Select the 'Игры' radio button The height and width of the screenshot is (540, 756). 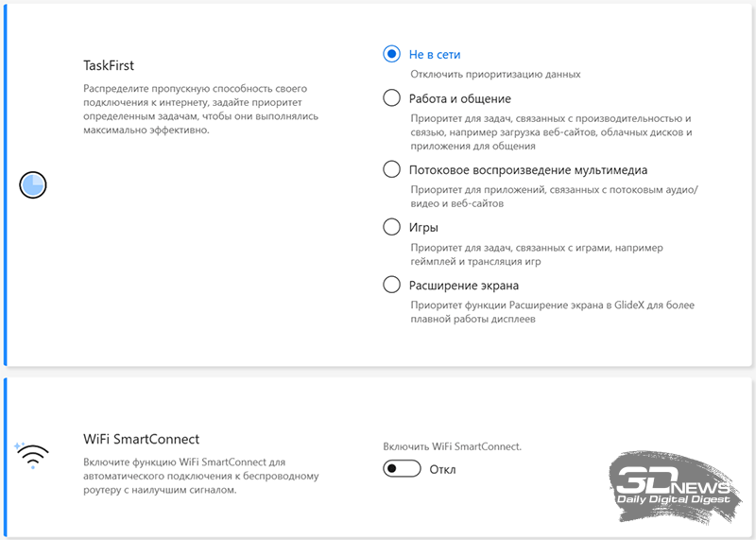[x=391, y=227]
